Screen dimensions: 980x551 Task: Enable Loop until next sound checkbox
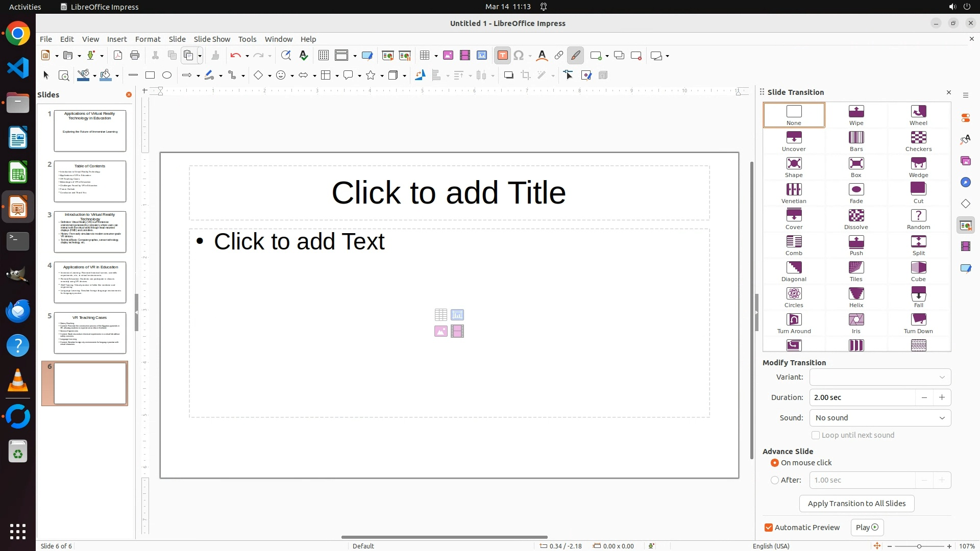pyautogui.click(x=816, y=435)
